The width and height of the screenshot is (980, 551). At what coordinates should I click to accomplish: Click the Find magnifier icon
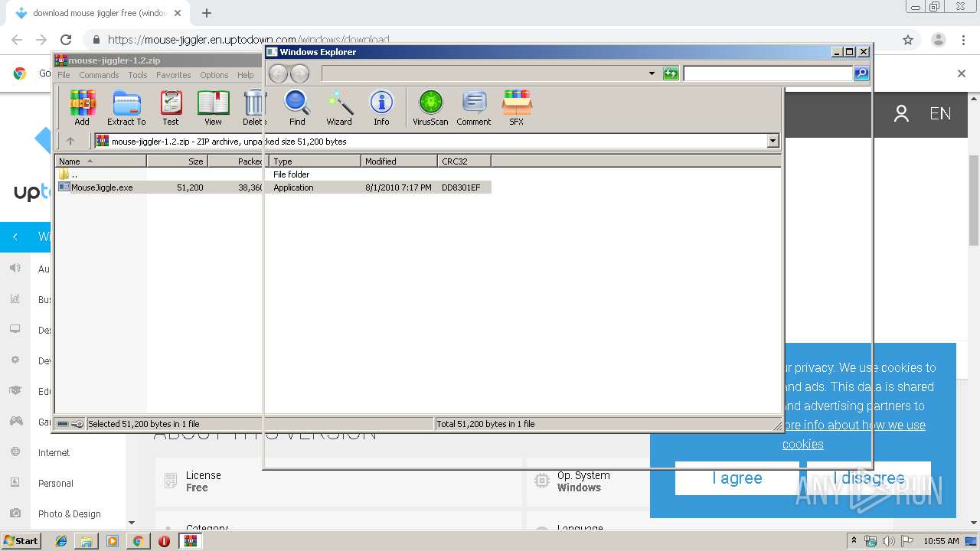297,107
